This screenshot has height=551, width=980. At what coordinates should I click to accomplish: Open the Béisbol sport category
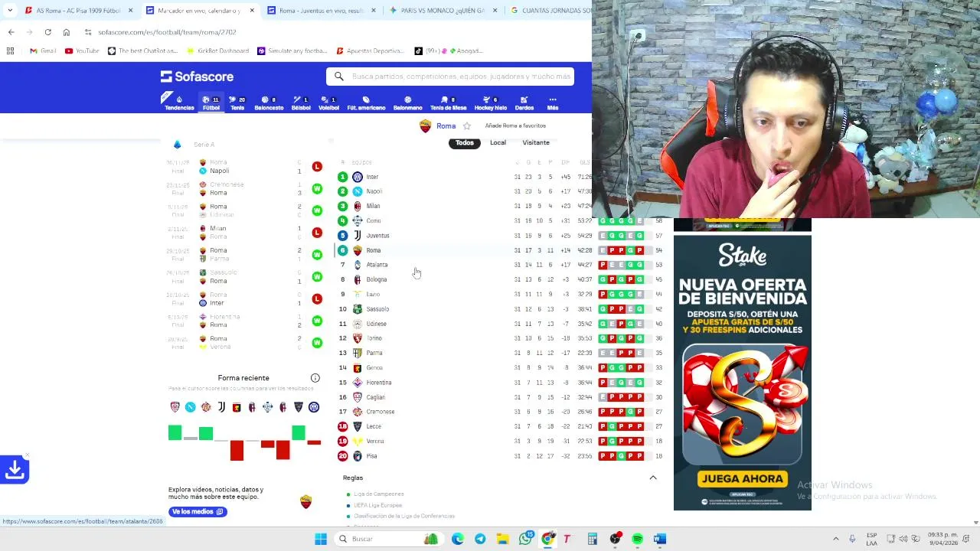(301, 103)
